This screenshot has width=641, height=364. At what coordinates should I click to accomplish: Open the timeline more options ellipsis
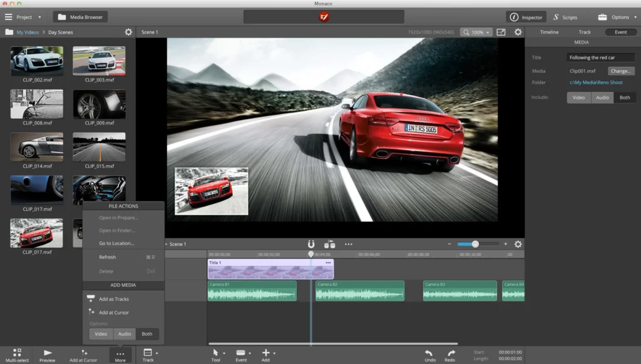pos(348,245)
